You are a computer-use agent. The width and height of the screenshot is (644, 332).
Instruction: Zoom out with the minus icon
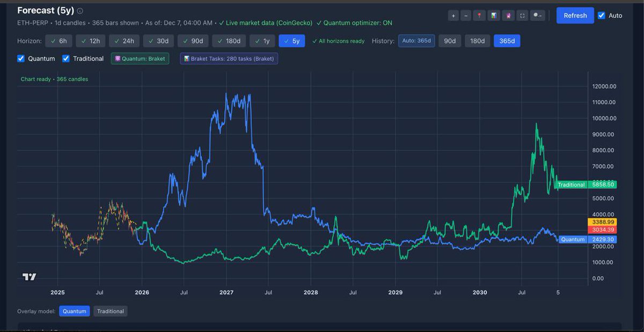466,16
